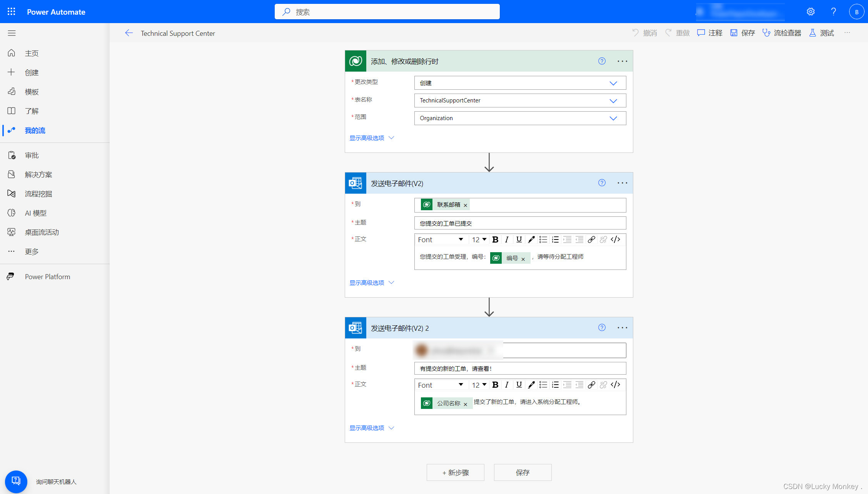Screen dimensions: 868x494
Task: Open the highlight pen in the first email toolbar
Action: pyautogui.click(x=531, y=239)
